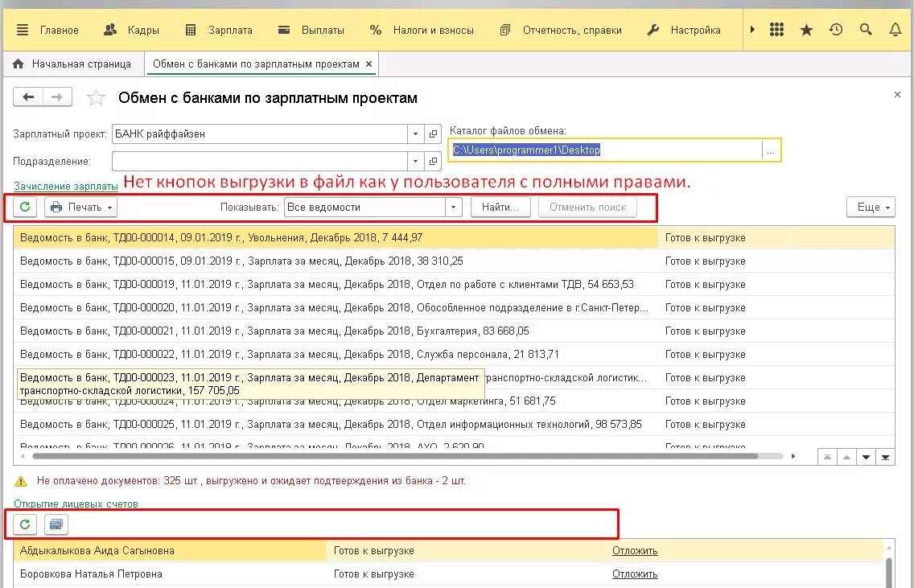The height and width of the screenshot is (588, 914).
Task: Click the card icon next to accounts refresh
Action: pyautogui.click(x=56, y=524)
